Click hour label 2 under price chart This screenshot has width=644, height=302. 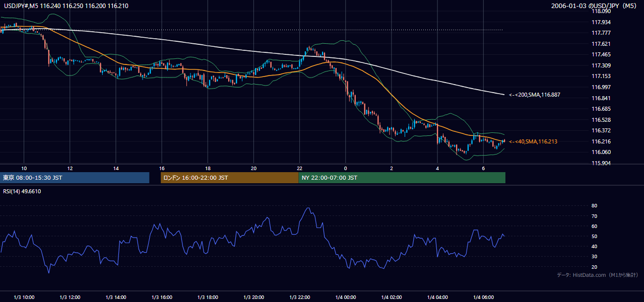tap(392, 168)
